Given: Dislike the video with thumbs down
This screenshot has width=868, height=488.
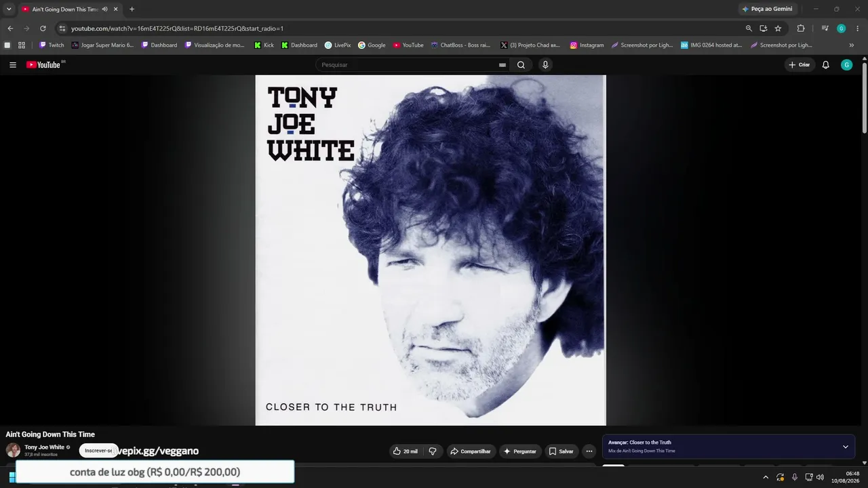Looking at the screenshot, I should [433, 451].
